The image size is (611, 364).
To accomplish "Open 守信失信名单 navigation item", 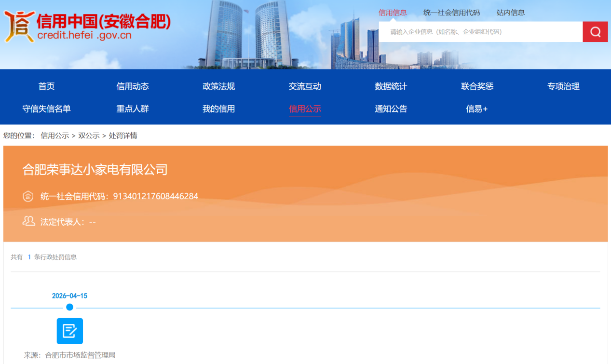I will pyautogui.click(x=47, y=109).
